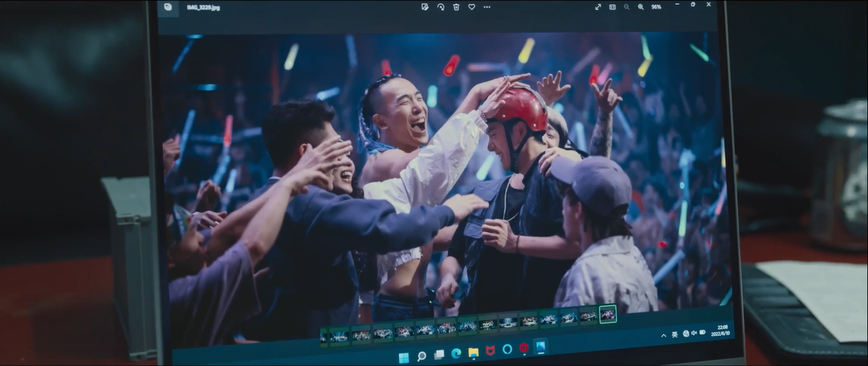Open McAfee red shield on taskbar

490,351
